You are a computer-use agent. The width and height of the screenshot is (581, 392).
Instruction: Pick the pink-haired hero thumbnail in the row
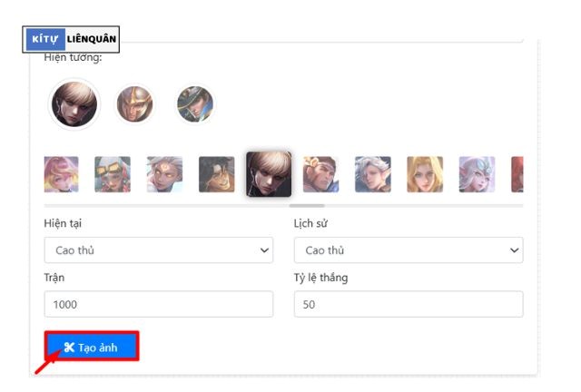pyautogui.click(x=61, y=174)
